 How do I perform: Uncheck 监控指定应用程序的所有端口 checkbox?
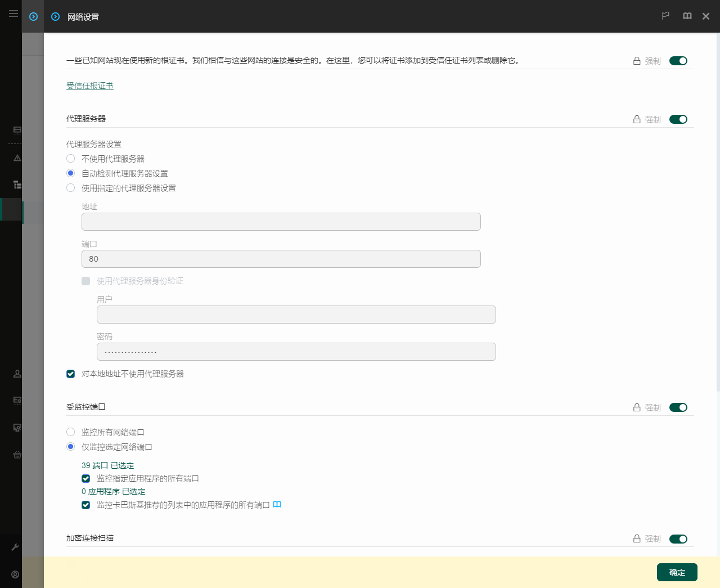tap(85, 478)
